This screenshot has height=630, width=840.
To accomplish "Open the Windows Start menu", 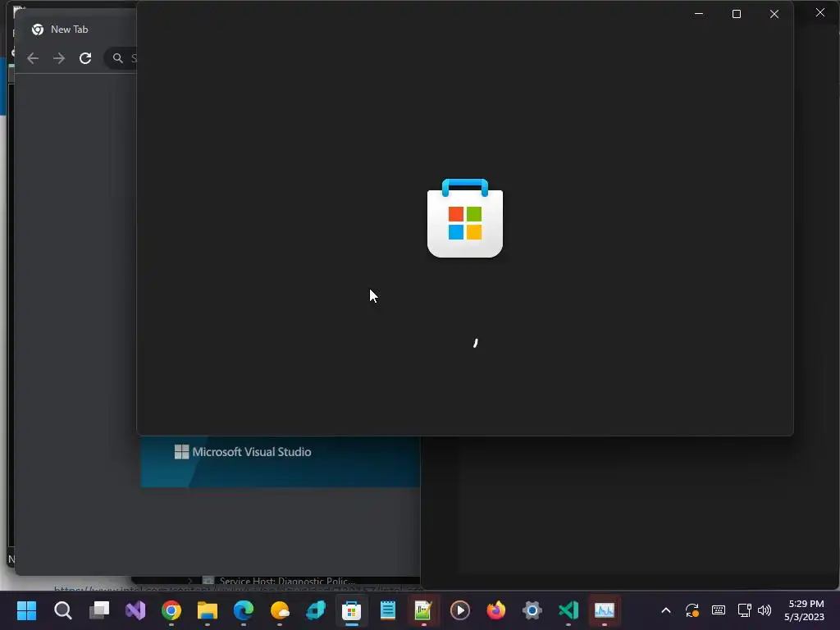I will click(x=26, y=610).
